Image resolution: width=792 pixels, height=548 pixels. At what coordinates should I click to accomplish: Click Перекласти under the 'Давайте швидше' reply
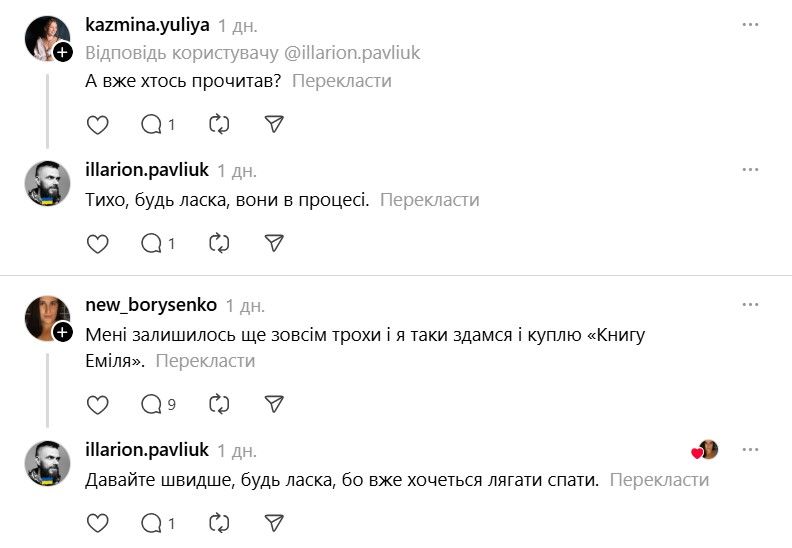pyautogui.click(x=658, y=480)
